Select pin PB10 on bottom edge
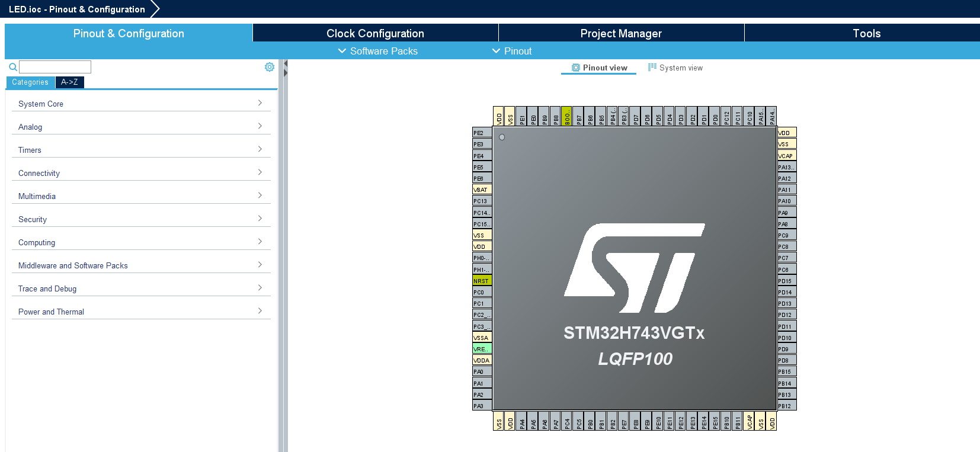 point(726,421)
